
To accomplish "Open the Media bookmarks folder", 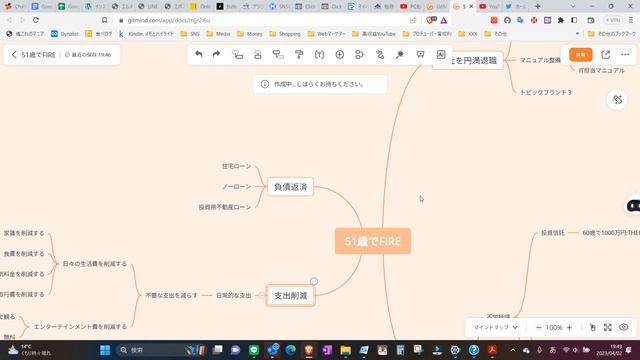I will click(218, 34).
